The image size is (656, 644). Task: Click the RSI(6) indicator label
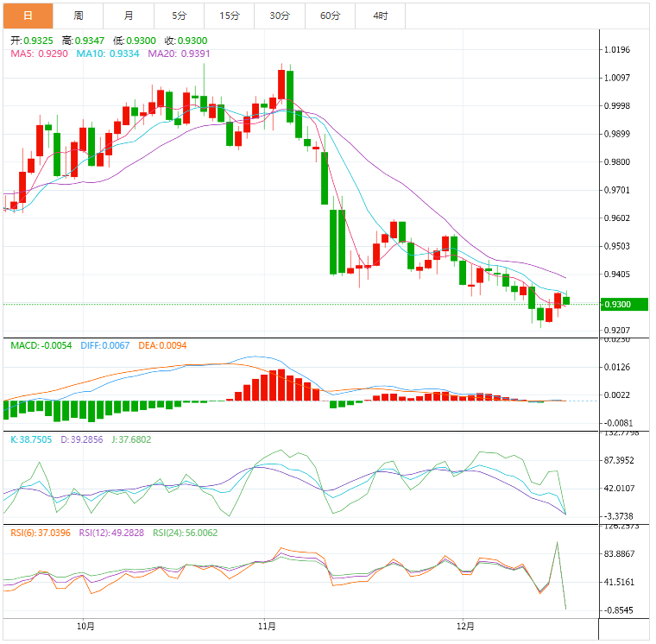click(x=41, y=533)
